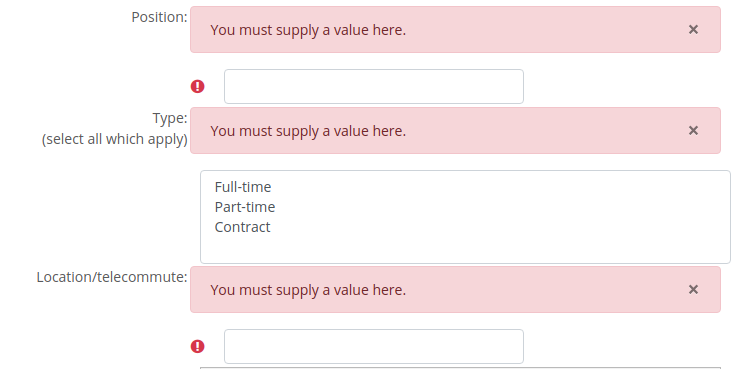Close the Type field error message
Viewport: 734px width, 369px height.
[x=693, y=130]
